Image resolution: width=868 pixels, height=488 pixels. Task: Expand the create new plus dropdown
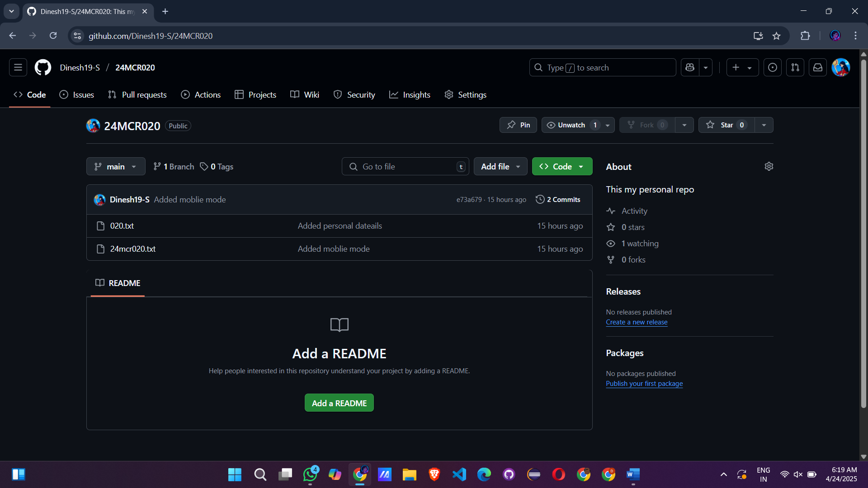(x=743, y=68)
